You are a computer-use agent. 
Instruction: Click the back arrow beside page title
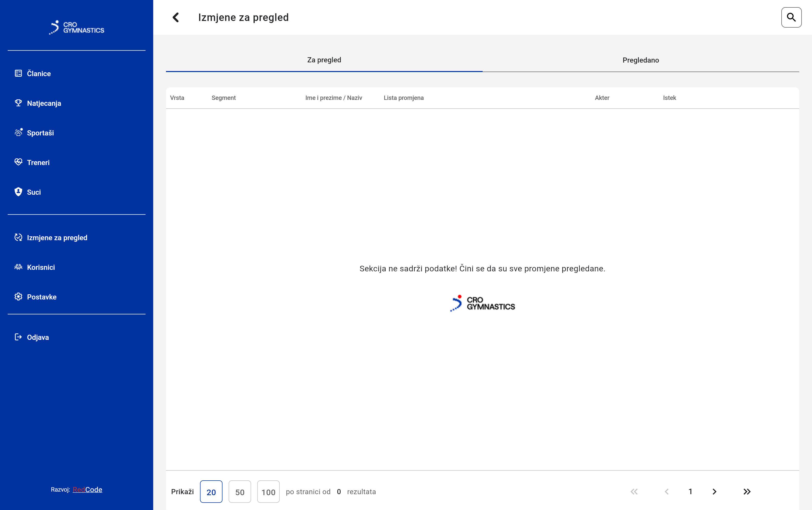point(176,18)
